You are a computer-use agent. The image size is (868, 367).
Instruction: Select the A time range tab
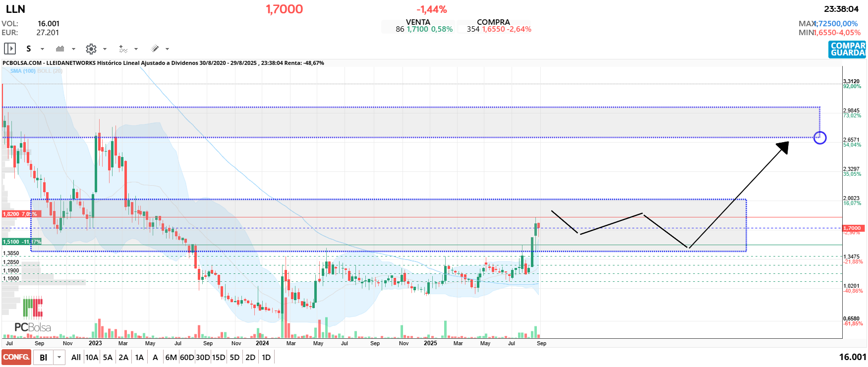tap(155, 357)
